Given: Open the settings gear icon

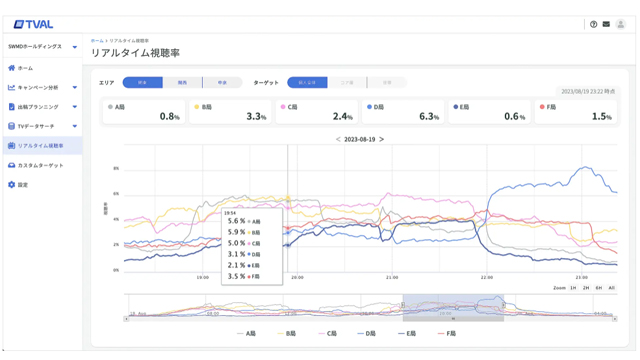Looking at the screenshot, I should tap(11, 184).
